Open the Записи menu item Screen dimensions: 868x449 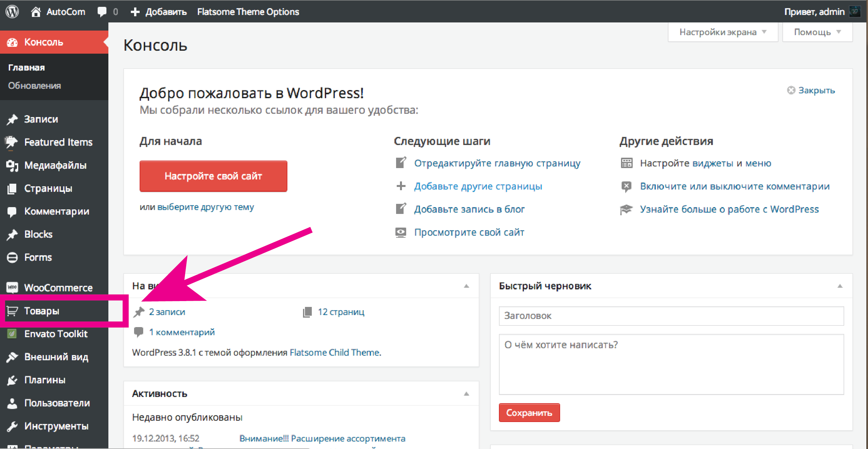pos(41,119)
